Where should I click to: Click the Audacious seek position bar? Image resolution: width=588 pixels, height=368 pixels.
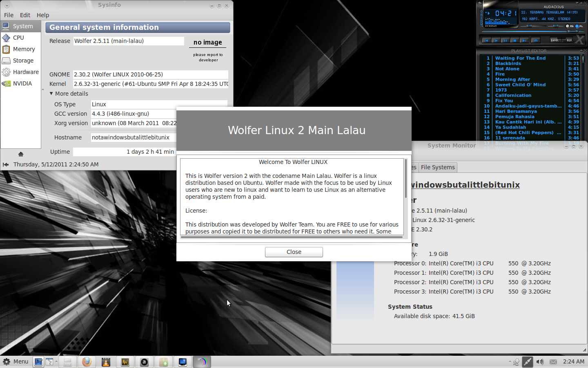click(x=532, y=31)
